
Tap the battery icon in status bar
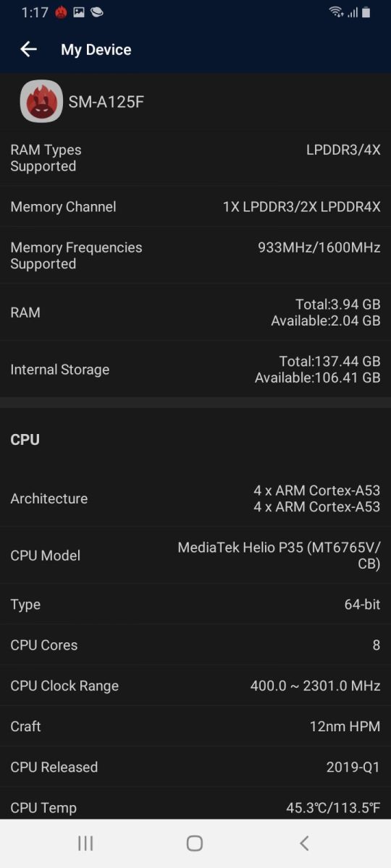tap(366, 12)
